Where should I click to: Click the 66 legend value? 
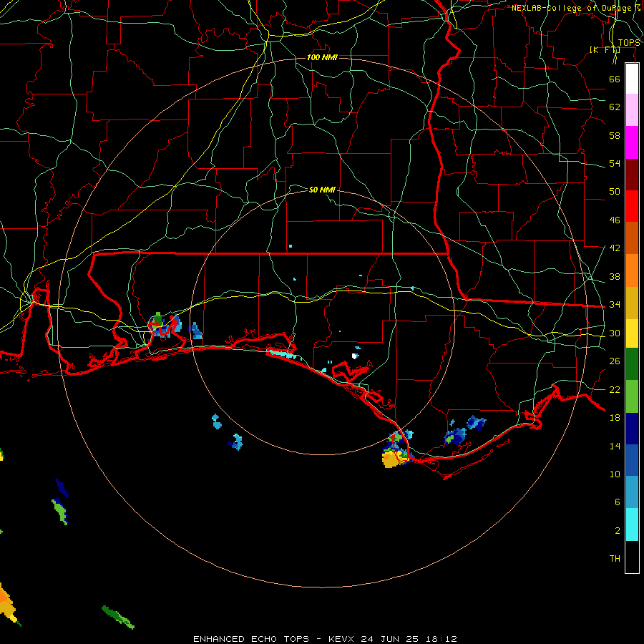pos(615,79)
